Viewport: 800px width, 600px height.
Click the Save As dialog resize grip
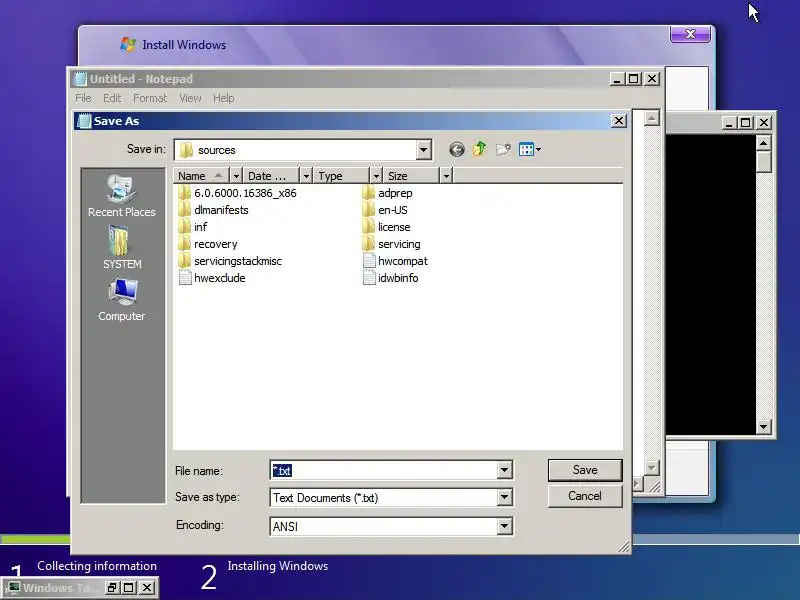623,546
